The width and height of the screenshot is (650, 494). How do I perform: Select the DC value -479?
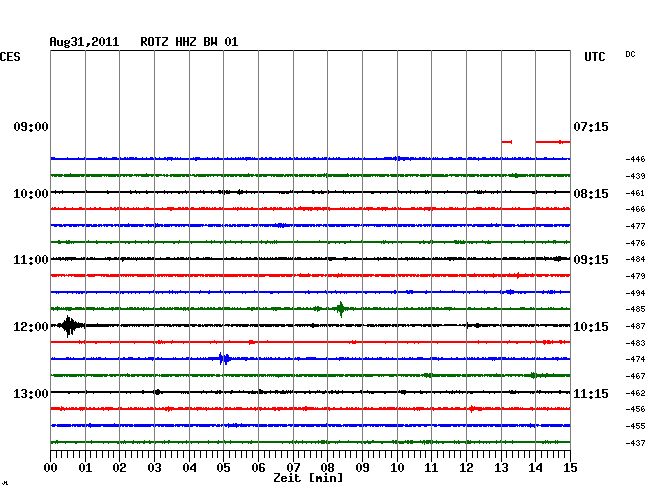click(635, 276)
